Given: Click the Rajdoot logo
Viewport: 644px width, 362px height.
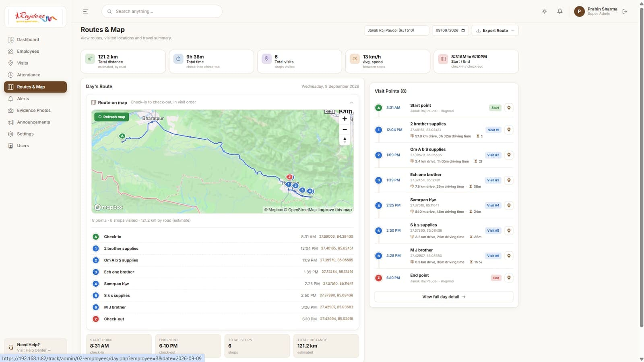Looking at the screenshot, I should pyautogui.click(x=35, y=17).
